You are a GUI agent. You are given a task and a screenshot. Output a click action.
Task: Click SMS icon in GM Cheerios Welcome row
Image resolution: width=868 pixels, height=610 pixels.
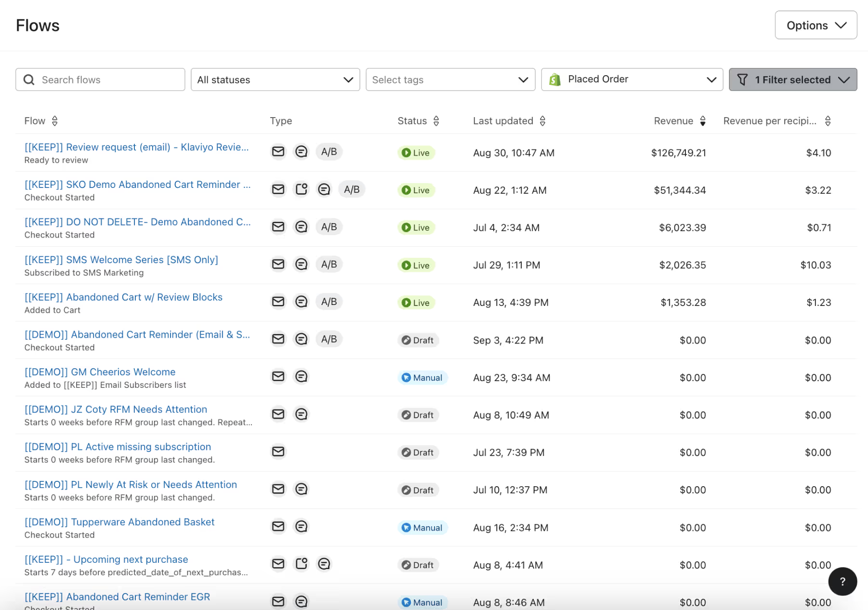(x=301, y=376)
